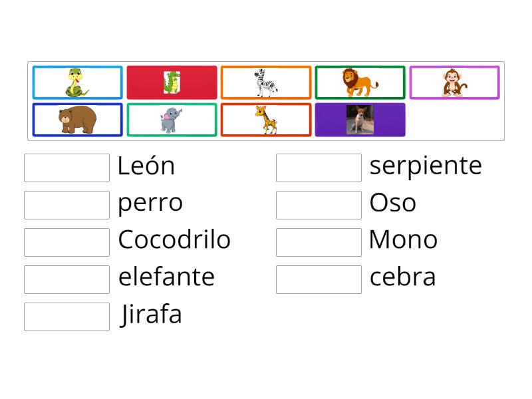The height and width of the screenshot is (399, 532).
Task: Select the bear image tile
Action: [76, 118]
